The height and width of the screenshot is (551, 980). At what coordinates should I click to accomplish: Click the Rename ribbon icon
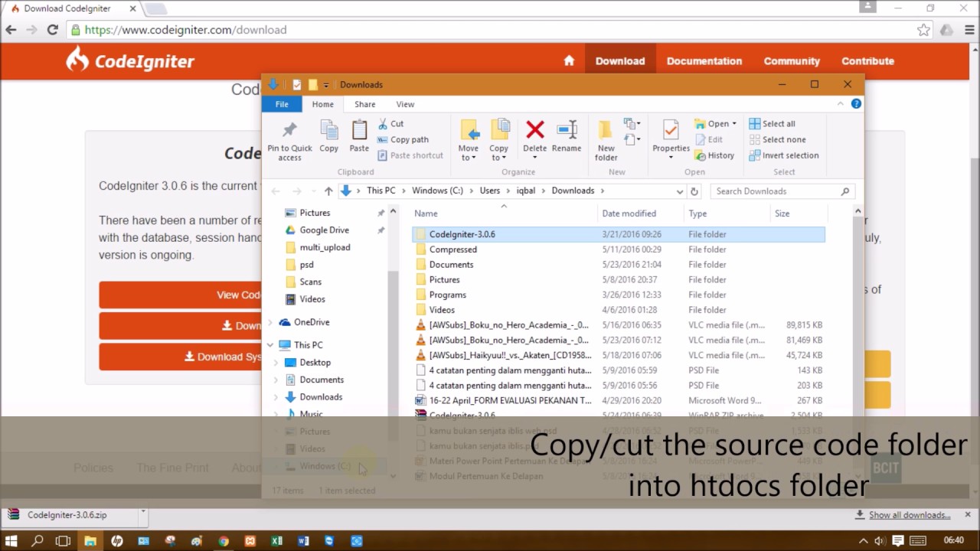[567, 129]
